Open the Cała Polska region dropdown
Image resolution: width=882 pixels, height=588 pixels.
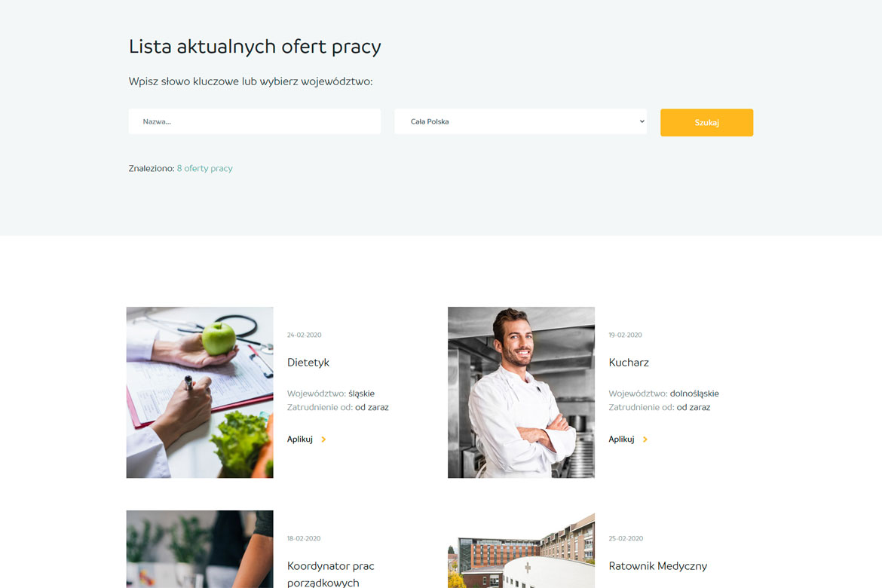click(519, 121)
